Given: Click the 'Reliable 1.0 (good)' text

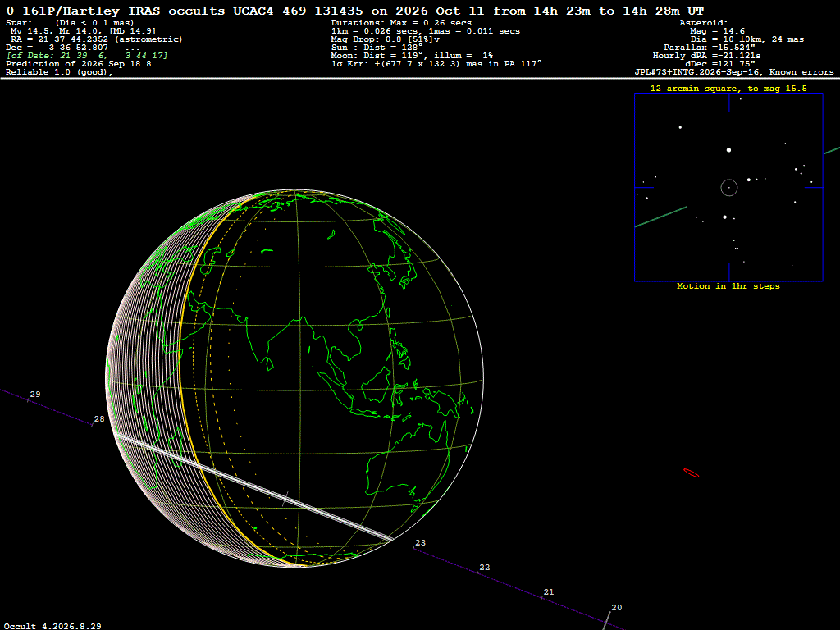Looking at the screenshot, I should tap(59, 72).
